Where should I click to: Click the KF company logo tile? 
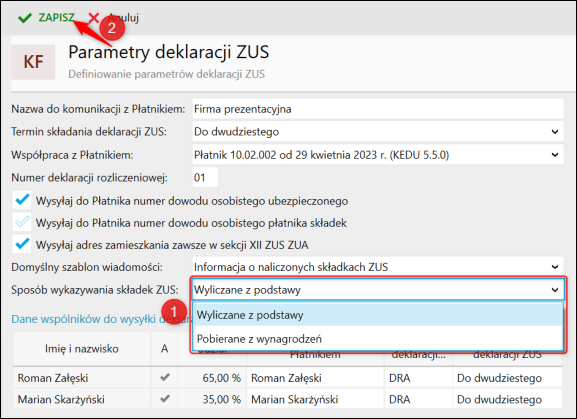[33, 62]
